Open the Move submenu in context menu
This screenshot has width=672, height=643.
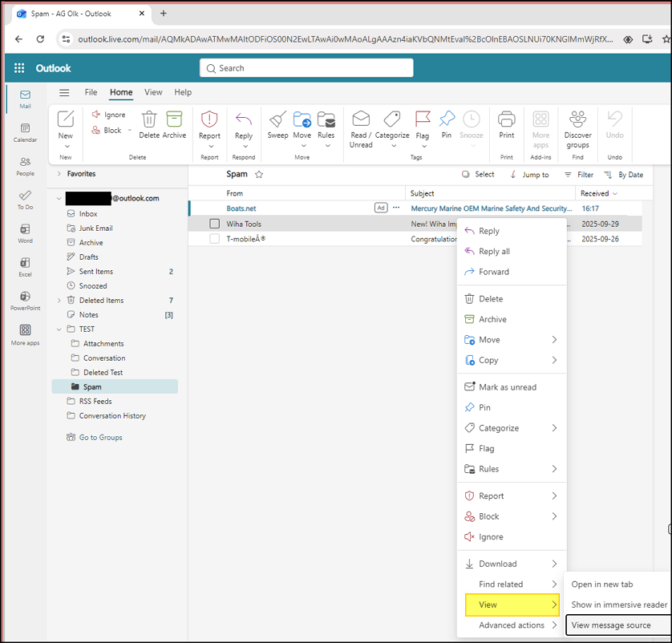tap(512, 340)
